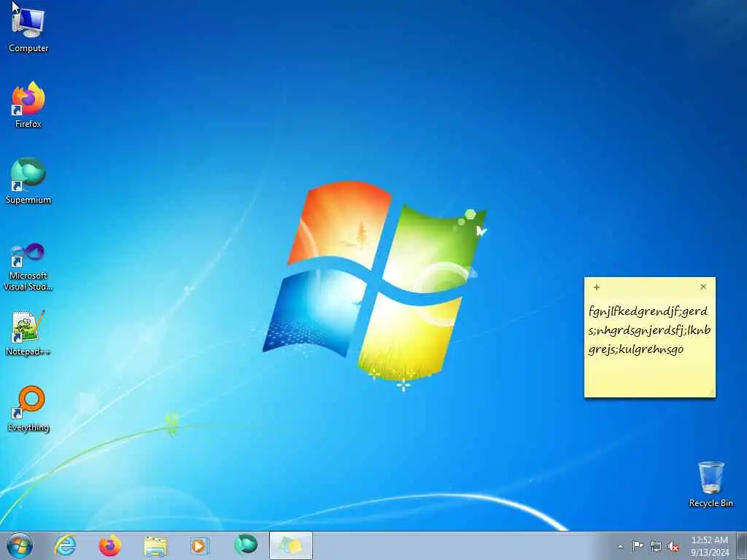The width and height of the screenshot is (747, 560).
Task: Open muted volume tray icon
Action: (x=673, y=546)
